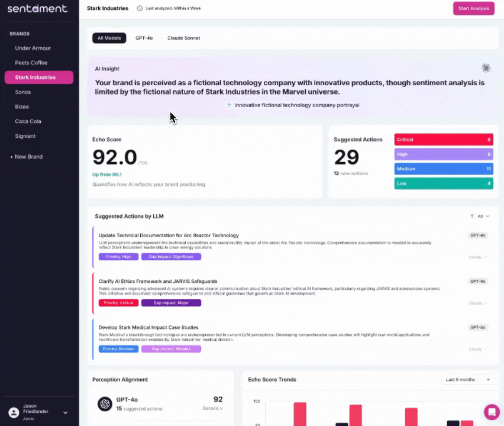This screenshot has height=426, width=504.
Task: Click the Stark Industries page header title
Action: click(x=108, y=8)
